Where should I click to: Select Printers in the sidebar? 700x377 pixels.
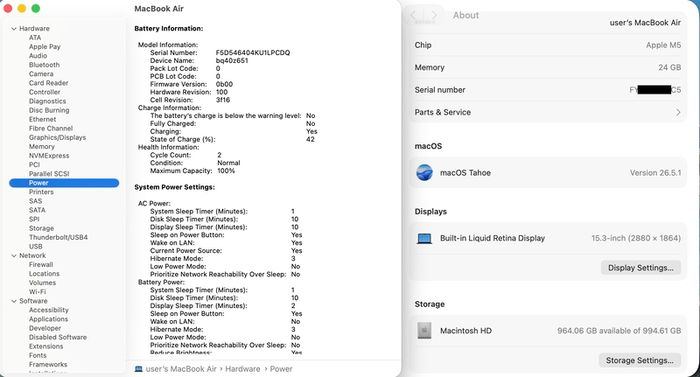[41, 192]
